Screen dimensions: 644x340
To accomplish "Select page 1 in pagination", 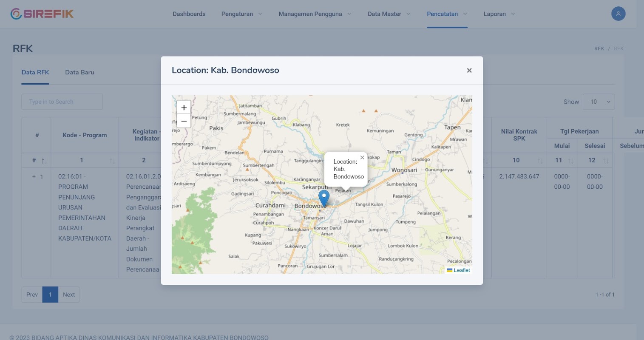I will coord(50,295).
